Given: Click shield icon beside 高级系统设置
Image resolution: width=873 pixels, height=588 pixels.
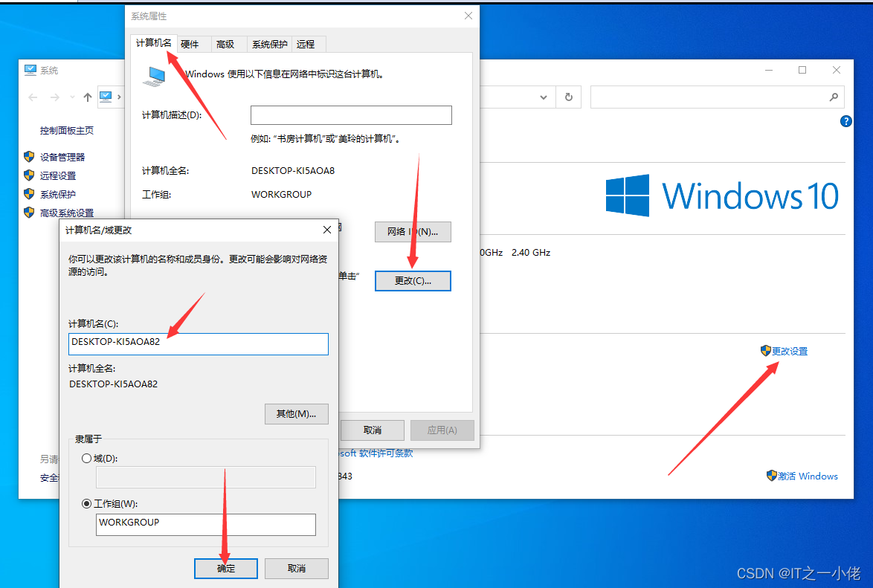Looking at the screenshot, I should coord(29,212).
